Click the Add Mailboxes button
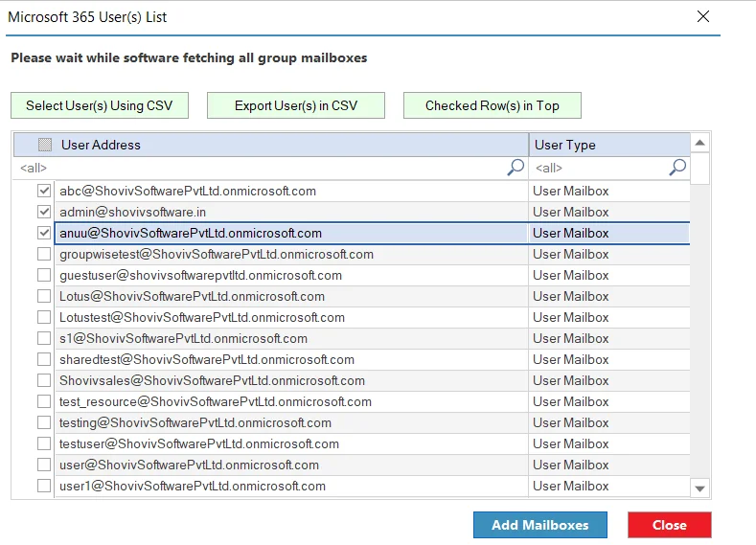The width and height of the screenshot is (756, 545). (540, 525)
